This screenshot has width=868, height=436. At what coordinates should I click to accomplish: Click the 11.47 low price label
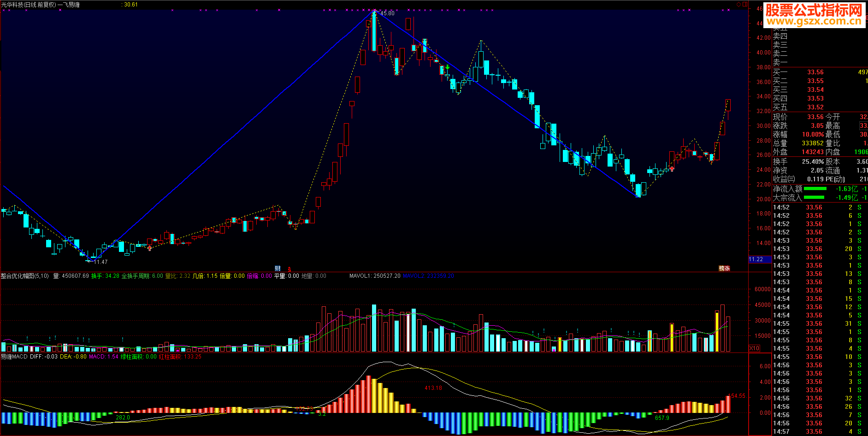pos(100,262)
